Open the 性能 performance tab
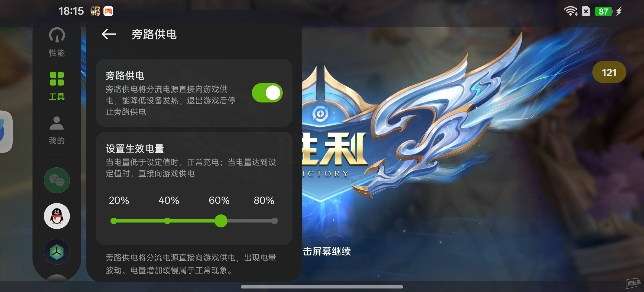Image resolution: width=644 pixels, height=292 pixels. coord(57,42)
